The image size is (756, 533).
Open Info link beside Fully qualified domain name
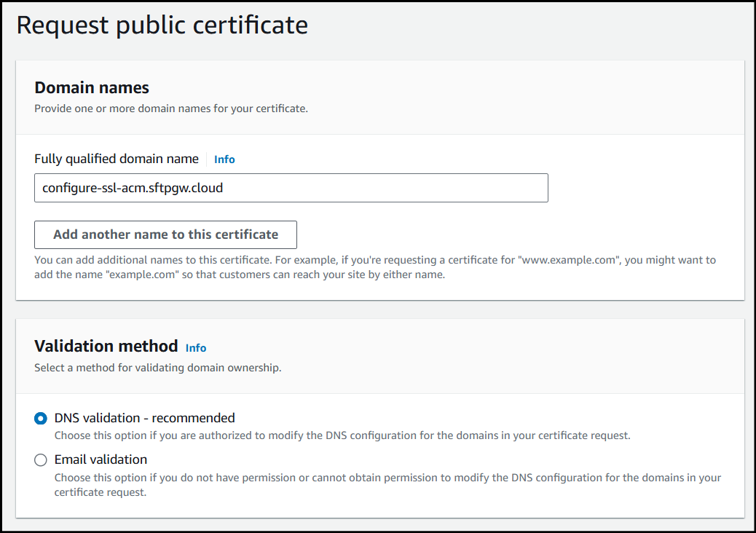coord(224,159)
